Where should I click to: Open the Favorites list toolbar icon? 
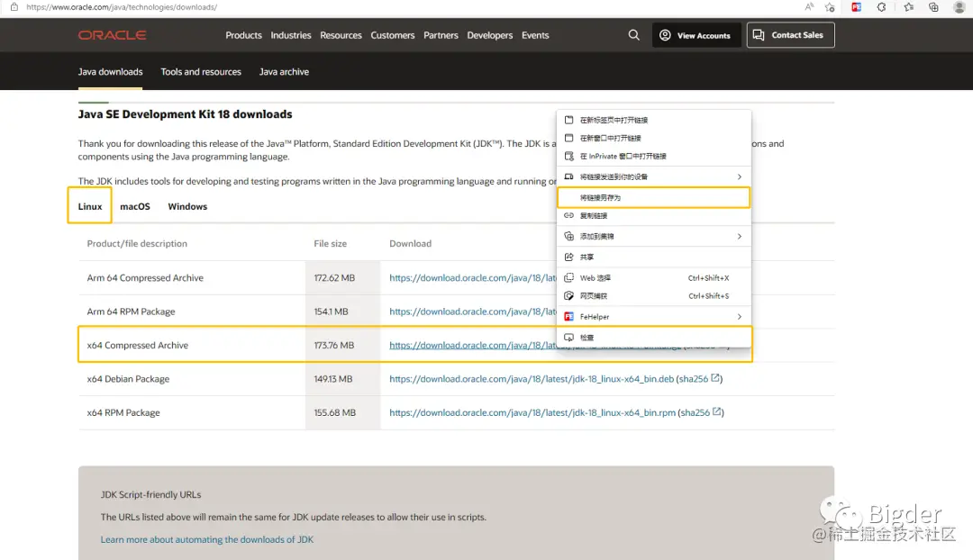click(x=908, y=7)
